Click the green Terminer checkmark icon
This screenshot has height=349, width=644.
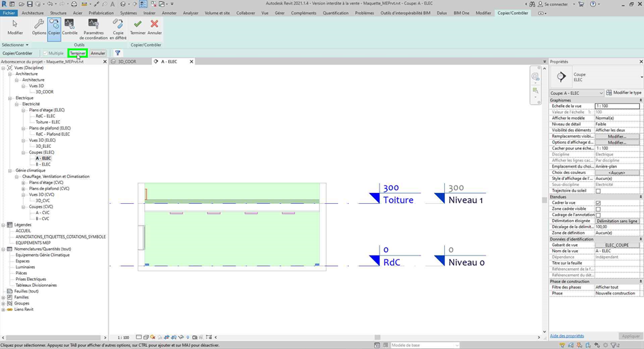[x=138, y=25]
